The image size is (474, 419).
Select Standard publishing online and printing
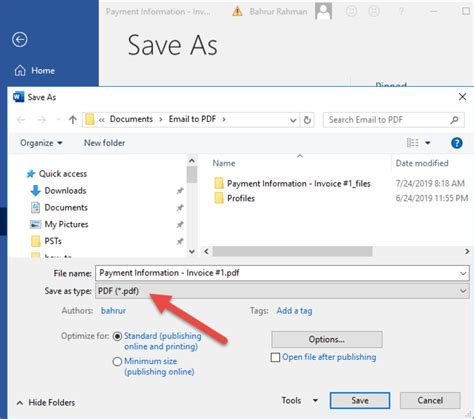[117, 336]
